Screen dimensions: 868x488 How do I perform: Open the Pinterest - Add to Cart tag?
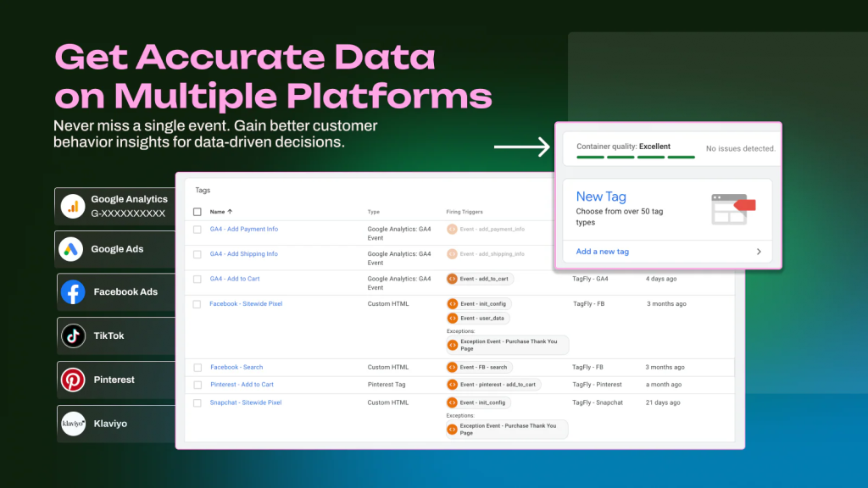tap(242, 385)
